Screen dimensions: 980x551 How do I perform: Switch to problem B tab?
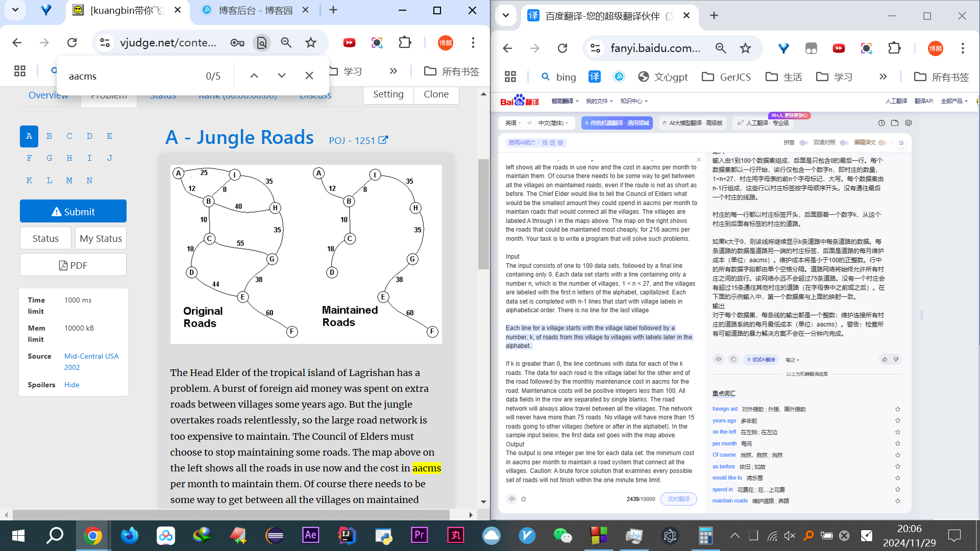[49, 136]
